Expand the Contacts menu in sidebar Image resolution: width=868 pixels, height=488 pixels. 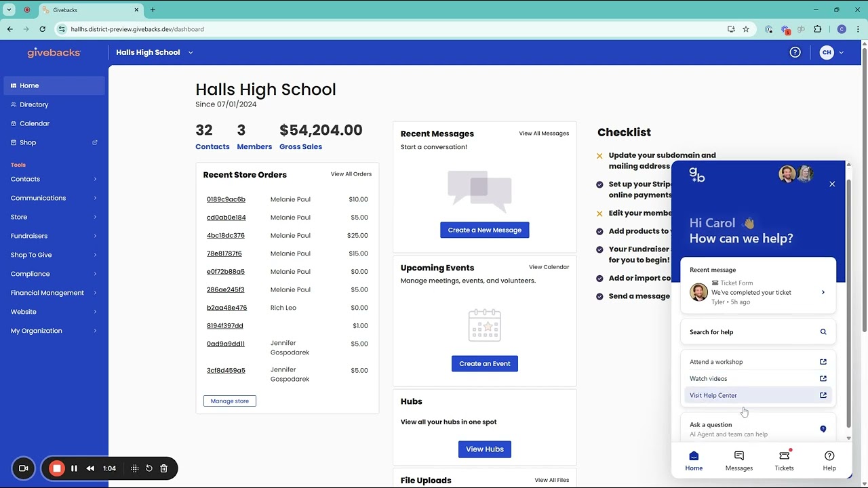[x=54, y=179]
